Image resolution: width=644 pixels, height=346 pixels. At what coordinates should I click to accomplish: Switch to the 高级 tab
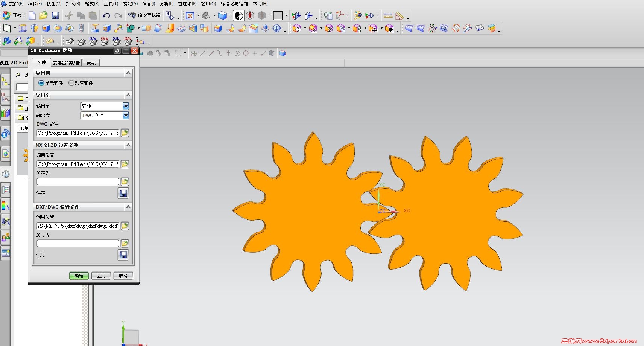(x=91, y=62)
